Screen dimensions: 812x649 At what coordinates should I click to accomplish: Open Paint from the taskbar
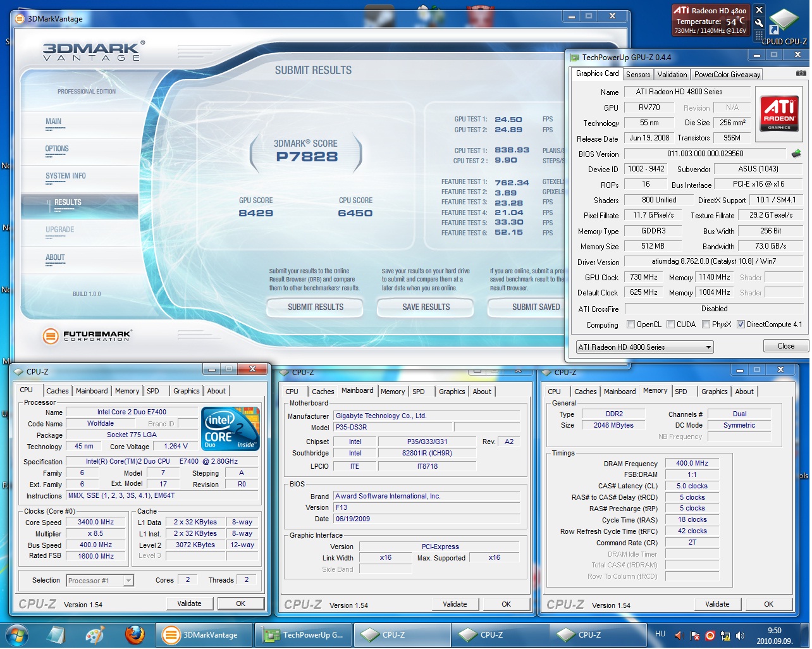click(x=95, y=634)
